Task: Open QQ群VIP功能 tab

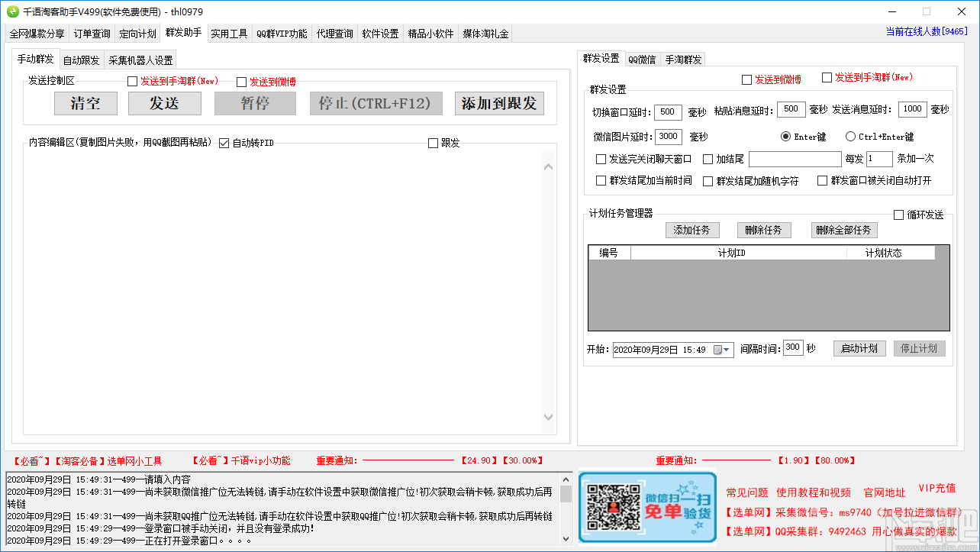Action: [282, 34]
